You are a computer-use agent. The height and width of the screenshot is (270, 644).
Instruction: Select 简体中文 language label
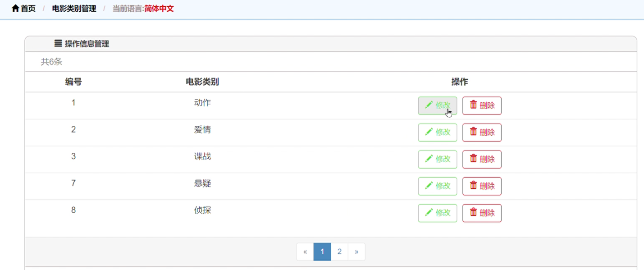click(159, 9)
